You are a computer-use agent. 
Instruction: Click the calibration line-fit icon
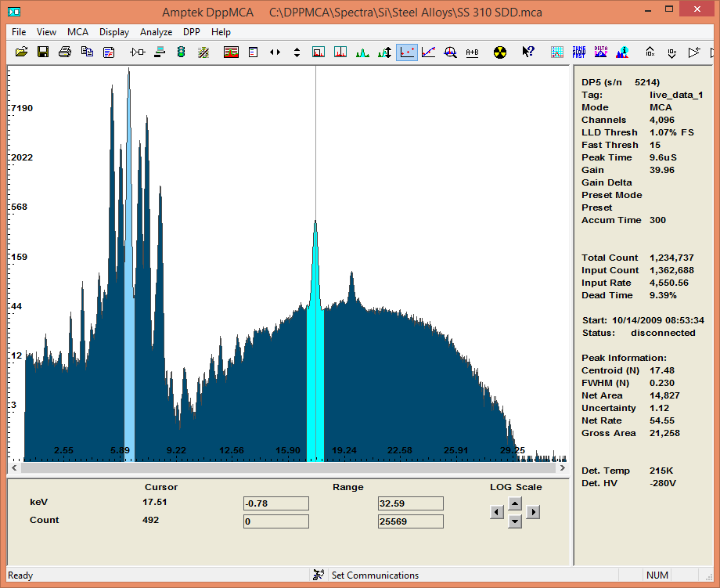coord(428,52)
